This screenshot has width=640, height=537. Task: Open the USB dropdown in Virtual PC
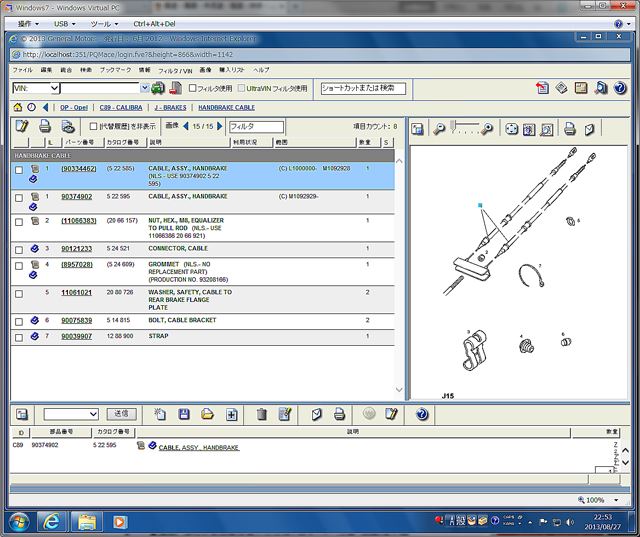pyautogui.click(x=64, y=24)
